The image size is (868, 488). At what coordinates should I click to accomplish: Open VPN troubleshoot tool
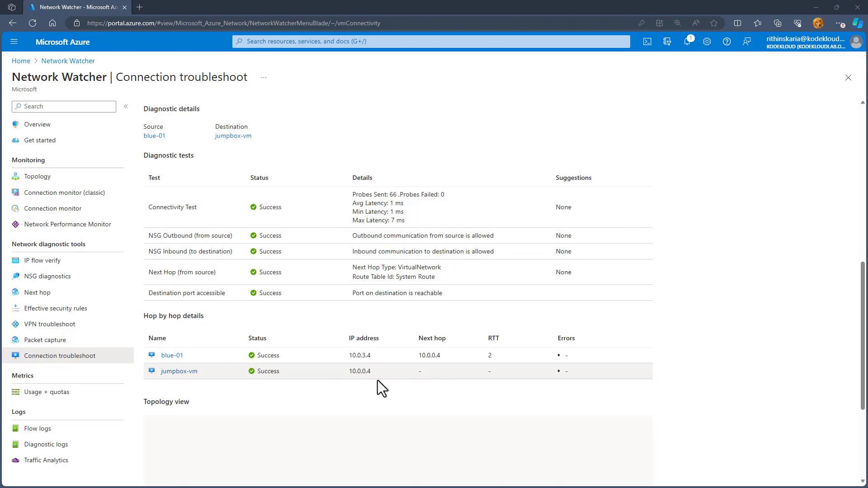tap(49, 324)
